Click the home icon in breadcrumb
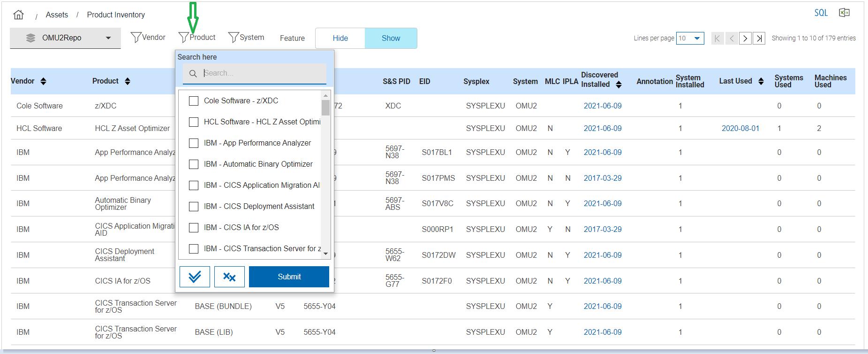 (18, 15)
